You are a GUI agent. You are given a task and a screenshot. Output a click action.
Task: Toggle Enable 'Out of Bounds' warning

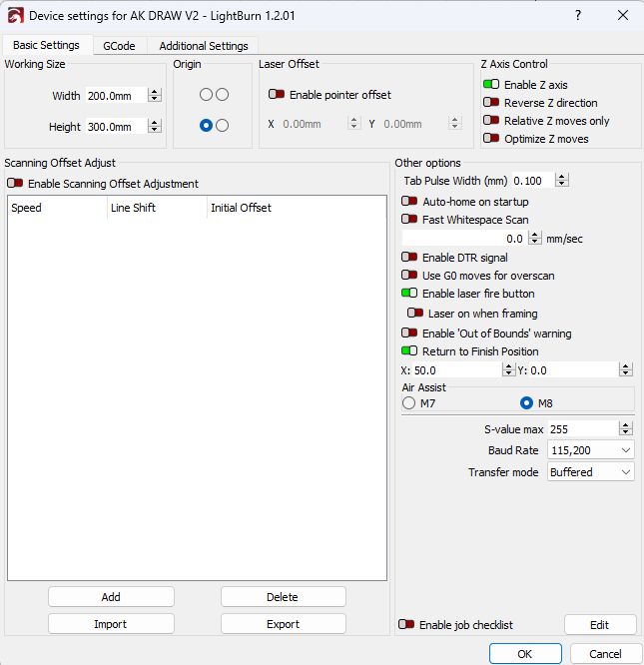[409, 333]
